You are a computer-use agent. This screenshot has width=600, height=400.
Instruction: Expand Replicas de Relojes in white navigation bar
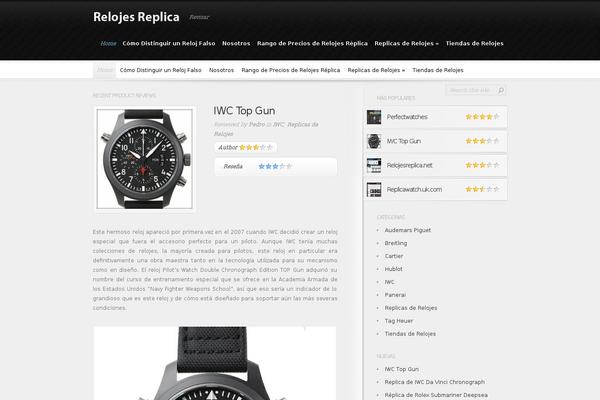[376, 70]
